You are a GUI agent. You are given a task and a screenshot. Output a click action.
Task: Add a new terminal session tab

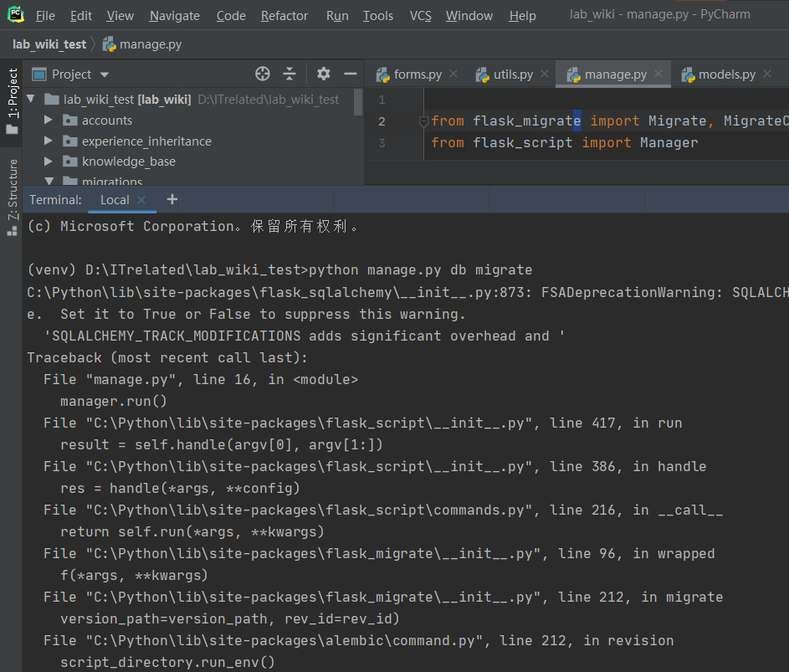pos(172,199)
